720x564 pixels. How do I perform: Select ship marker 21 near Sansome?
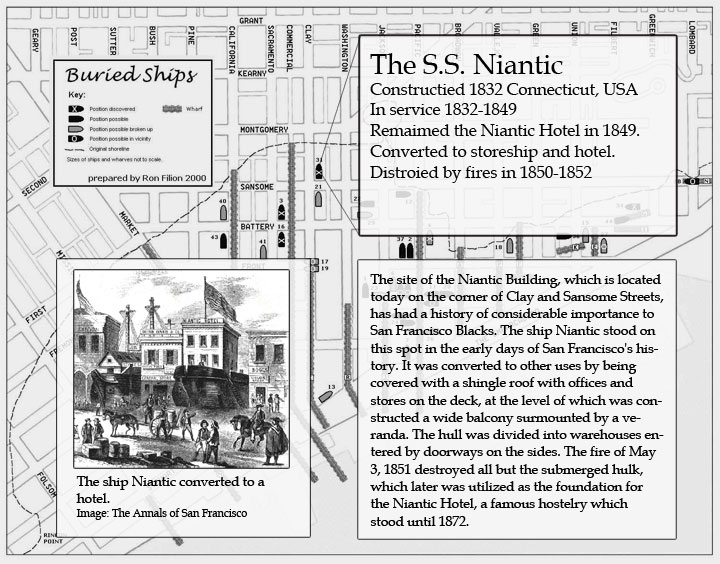pos(318,197)
